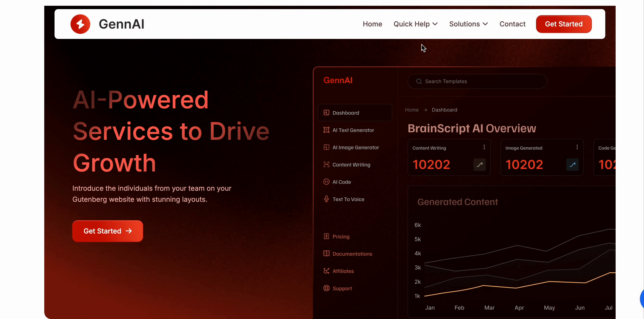Open the Home navigation link
Image resolution: width=644 pixels, height=319 pixels.
pos(372,24)
